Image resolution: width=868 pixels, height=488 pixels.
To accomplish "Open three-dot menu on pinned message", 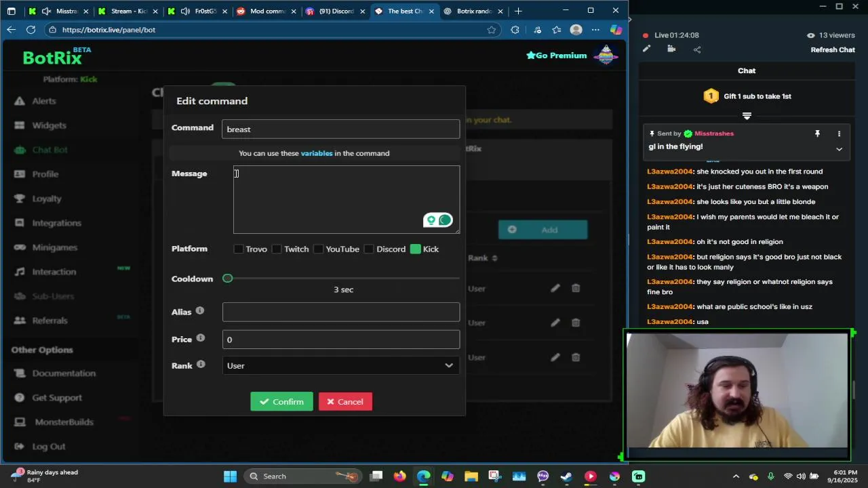I will pos(839,134).
